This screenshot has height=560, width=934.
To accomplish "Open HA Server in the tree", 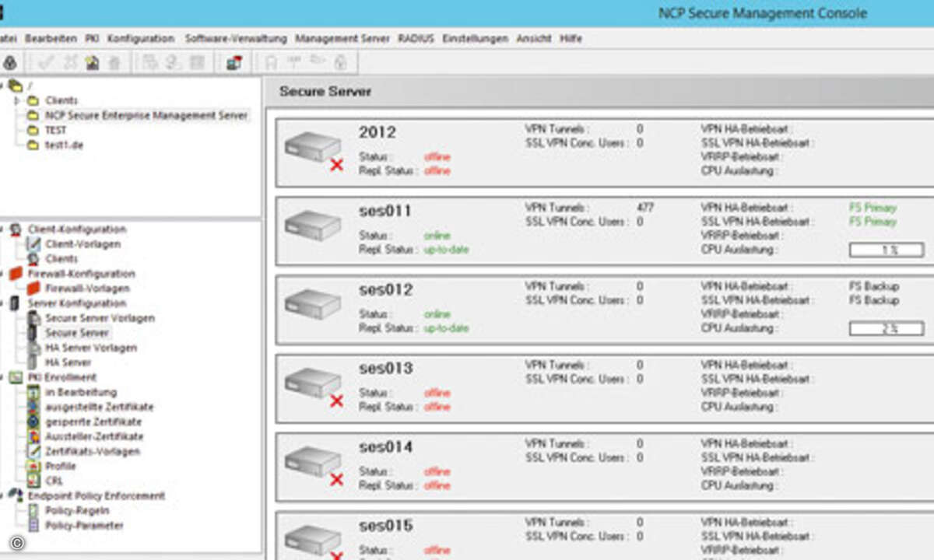I will click(x=68, y=362).
